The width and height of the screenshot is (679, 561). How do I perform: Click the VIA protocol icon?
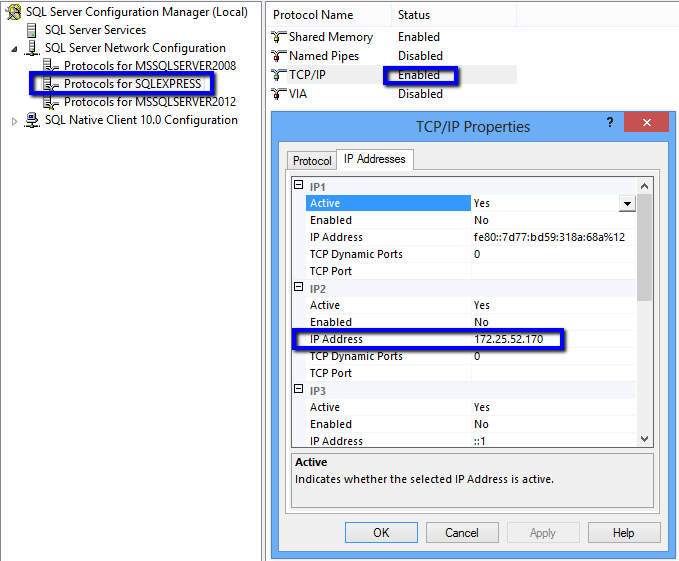coord(278,94)
